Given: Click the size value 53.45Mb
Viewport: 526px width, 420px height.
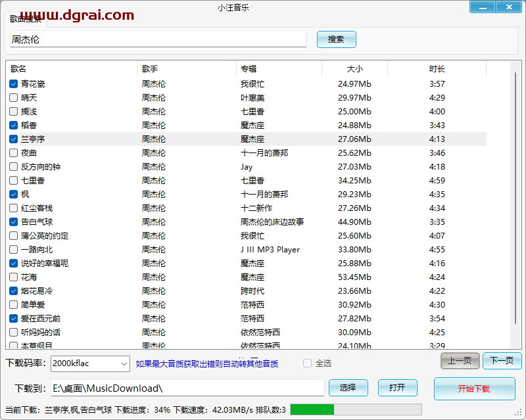Looking at the screenshot, I should tap(354, 277).
